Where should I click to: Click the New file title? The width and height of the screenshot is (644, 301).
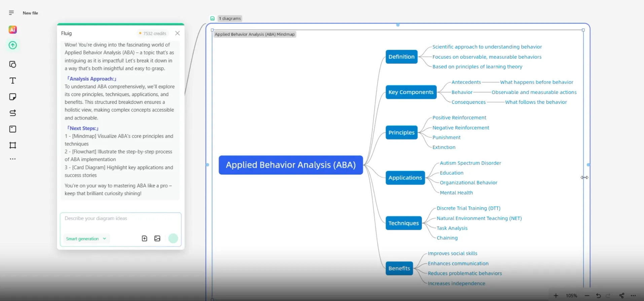[x=30, y=13]
